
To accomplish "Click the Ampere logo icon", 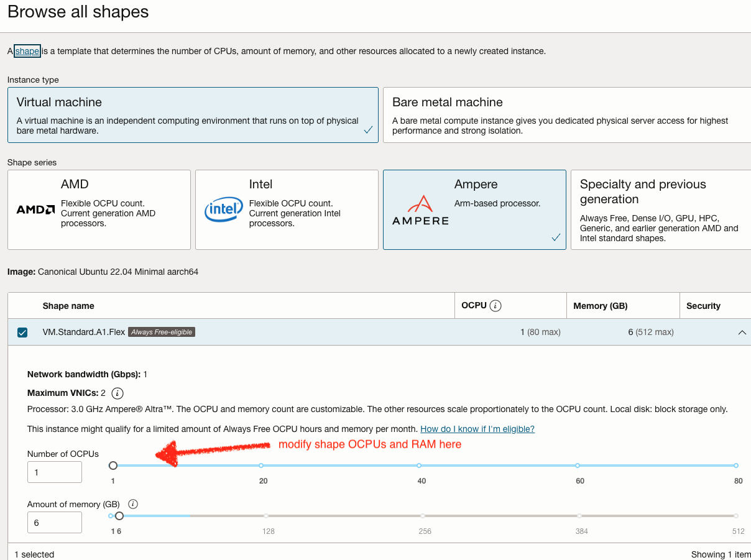I will click(x=420, y=210).
